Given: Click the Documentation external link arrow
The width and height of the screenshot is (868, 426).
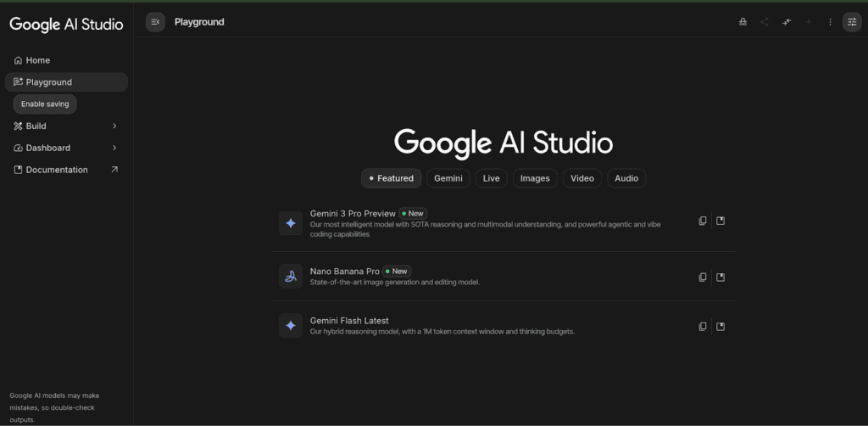Looking at the screenshot, I should point(114,170).
